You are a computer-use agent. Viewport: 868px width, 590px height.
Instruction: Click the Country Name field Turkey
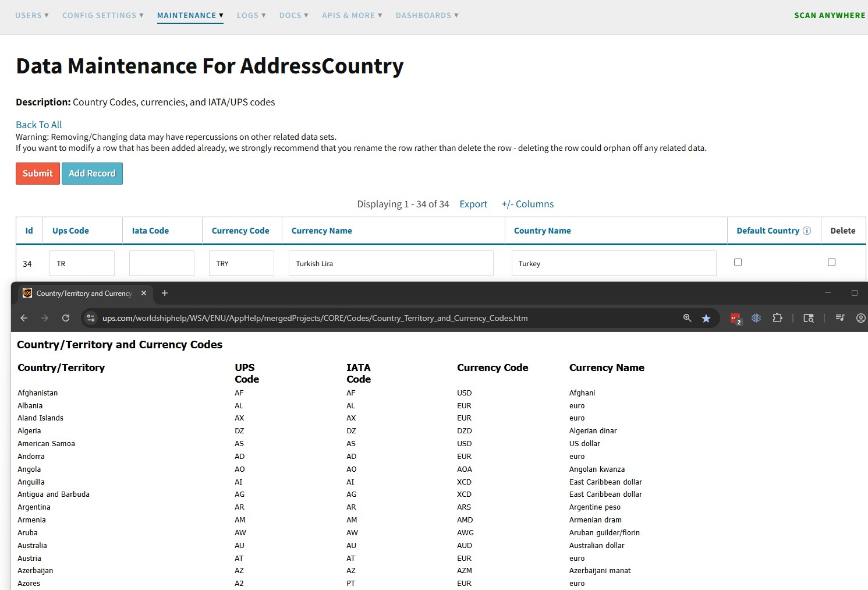click(614, 263)
